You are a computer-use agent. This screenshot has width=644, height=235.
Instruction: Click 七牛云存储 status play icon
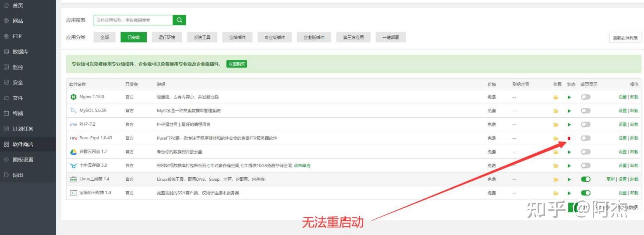pyautogui.click(x=569, y=166)
